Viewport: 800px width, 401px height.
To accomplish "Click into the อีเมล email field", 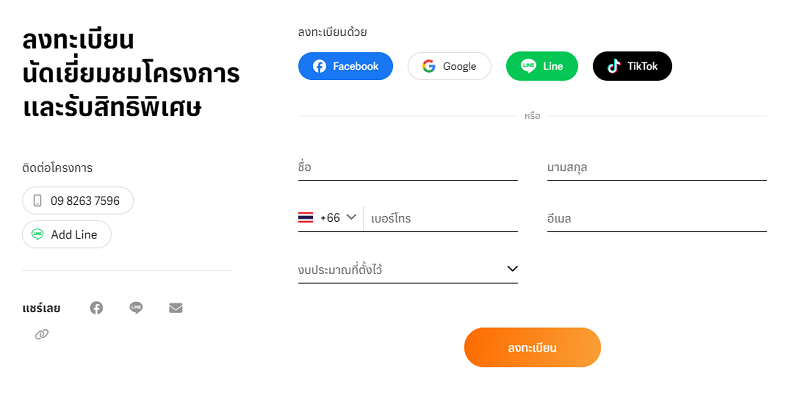I will 656,218.
